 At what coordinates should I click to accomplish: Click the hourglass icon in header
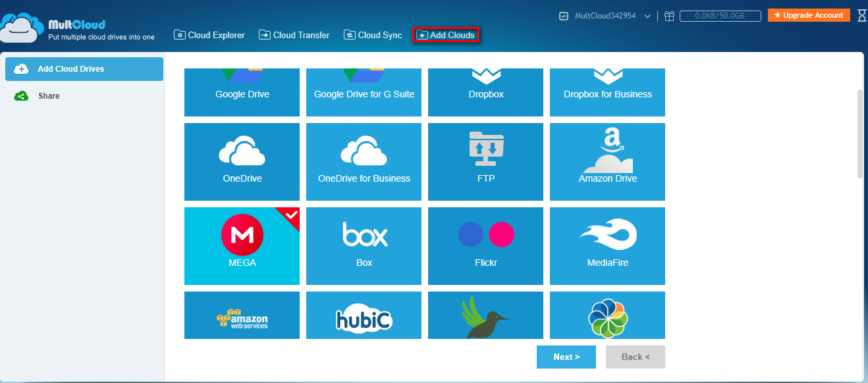tap(862, 15)
